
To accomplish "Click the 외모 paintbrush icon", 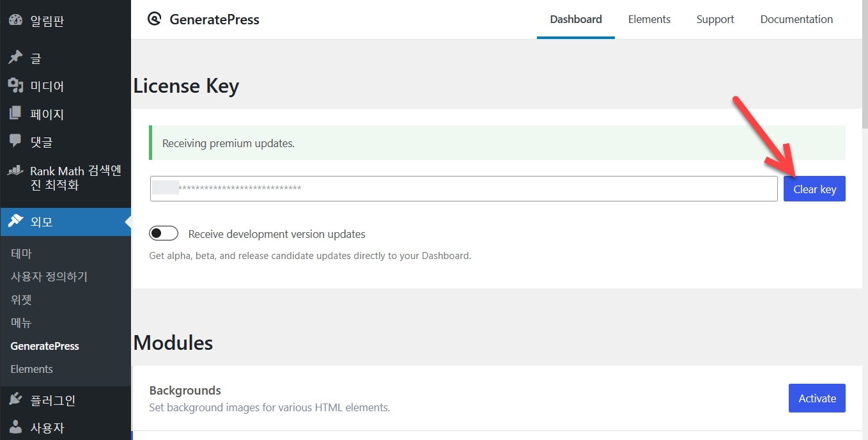I will [x=15, y=221].
